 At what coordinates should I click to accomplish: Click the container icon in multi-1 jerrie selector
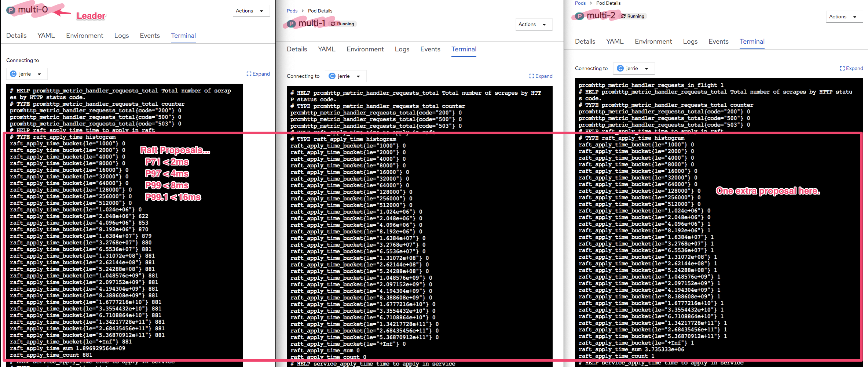point(333,76)
